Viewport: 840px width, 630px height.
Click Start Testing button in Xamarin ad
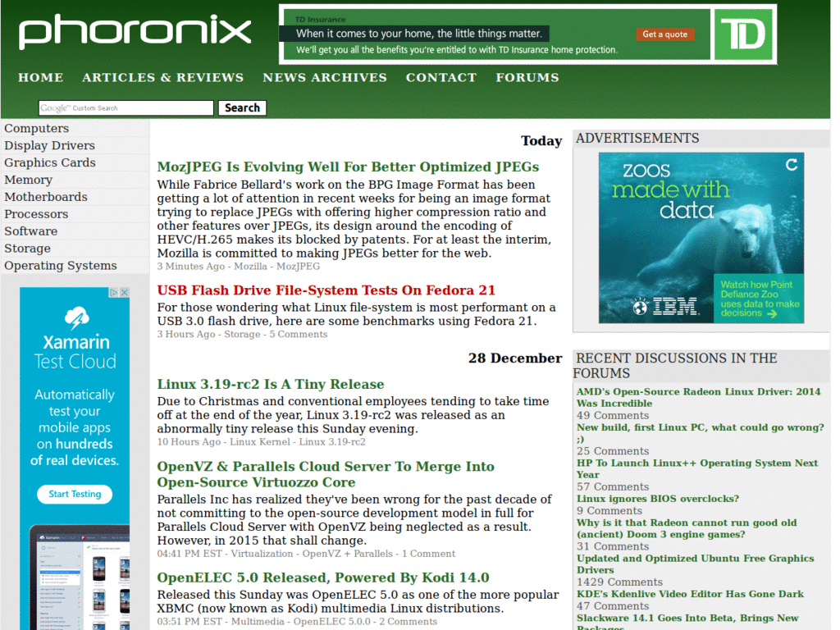coord(75,494)
